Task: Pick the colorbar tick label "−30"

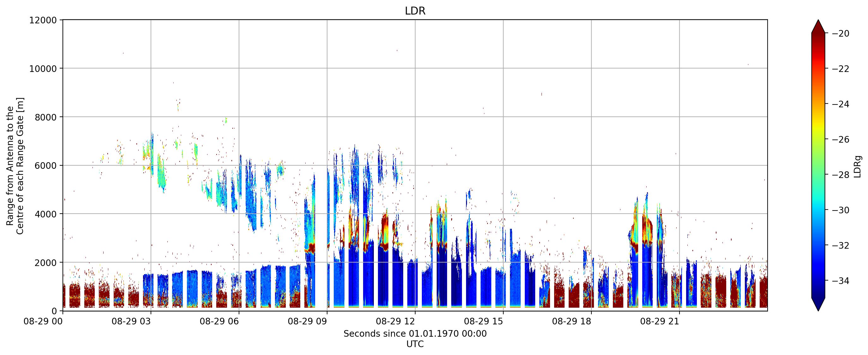Action: 840,210
